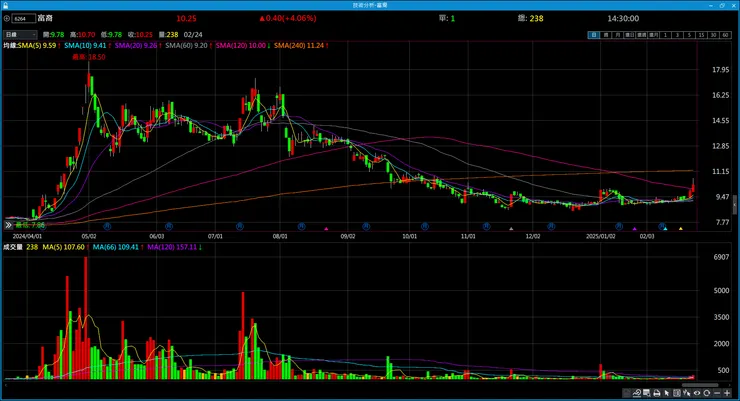The image size is (740, 401).
Task: Click the blue circled marker near 12/02
Action: pyautogui.click(x=551, y=227)
